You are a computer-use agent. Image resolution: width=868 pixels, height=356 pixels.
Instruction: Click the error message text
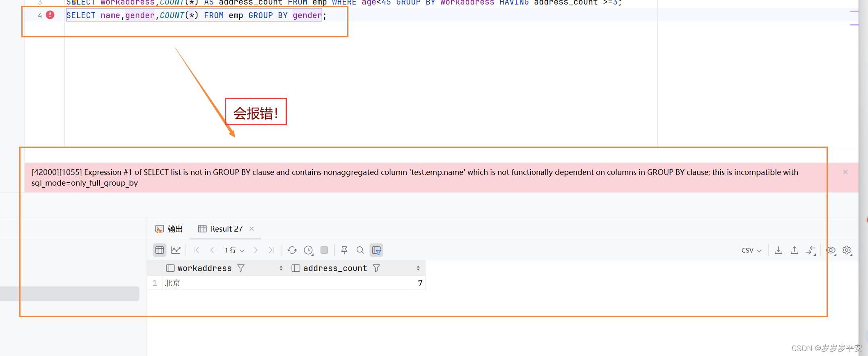pyautogui.click(x=415, y=177)
